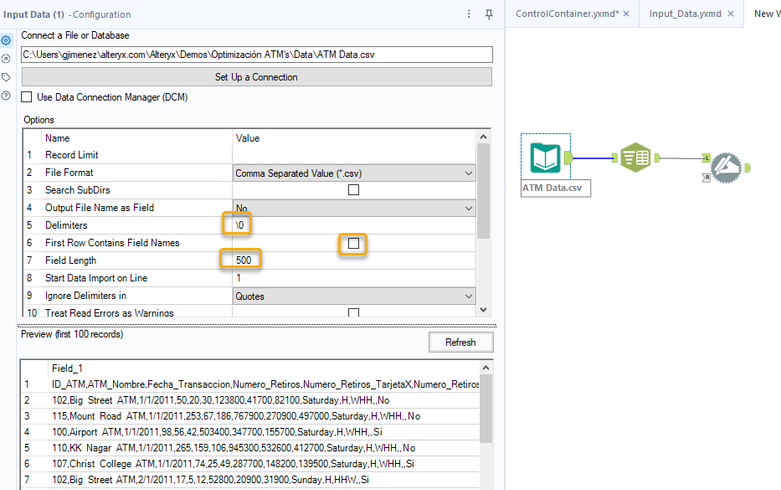Viewport: 781px width, 490px height.
Task: Select the Delimiters option name
Action: coord(66,225)
